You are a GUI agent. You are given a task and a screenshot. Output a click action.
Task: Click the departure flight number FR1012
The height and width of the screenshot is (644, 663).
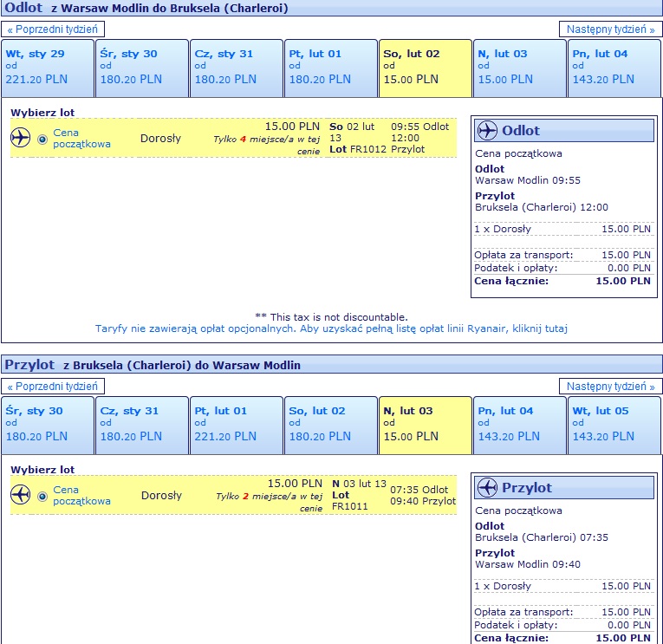pos(368,149)
